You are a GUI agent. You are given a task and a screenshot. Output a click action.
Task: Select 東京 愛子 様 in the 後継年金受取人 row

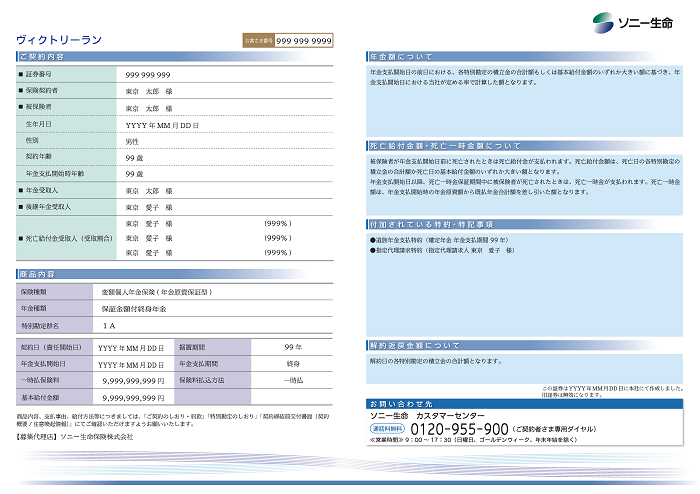point(149,208)
